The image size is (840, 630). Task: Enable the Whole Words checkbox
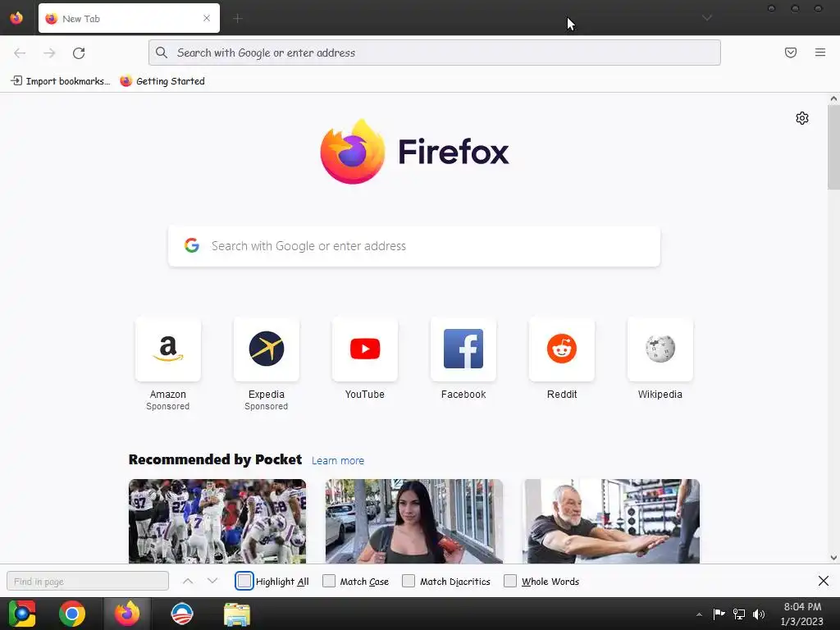[x=510, y=581]
